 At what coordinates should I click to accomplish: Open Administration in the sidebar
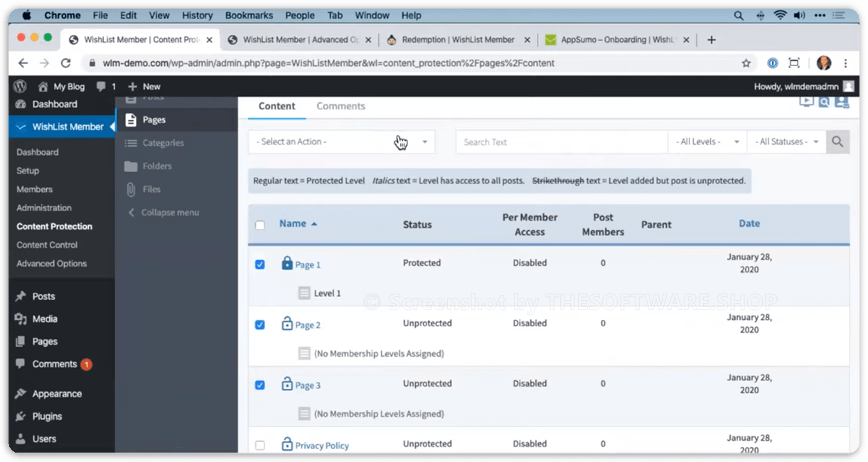(44, 208)
